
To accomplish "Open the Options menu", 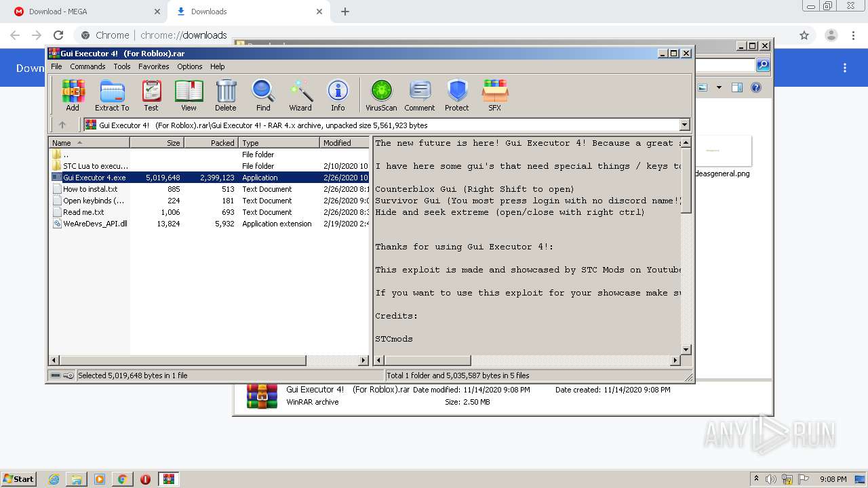I will coord(190,66).
